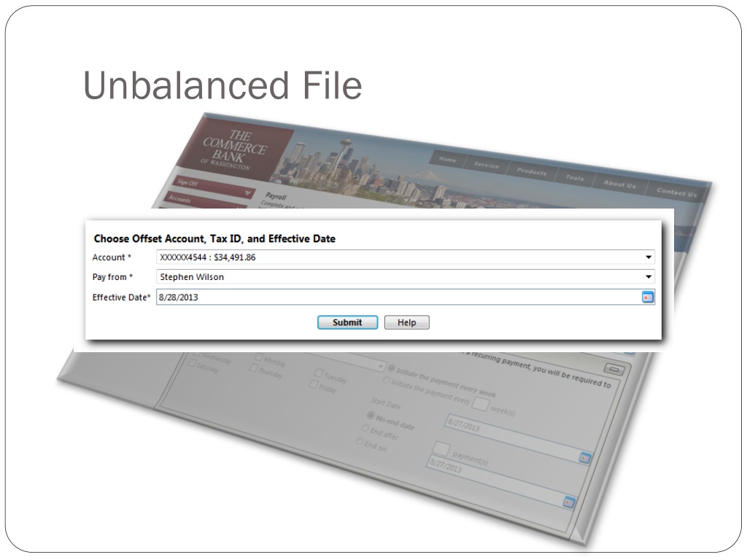This screenshot has width=747, height=560.
Task: Open the Service navigation tab
Action: point(486,165)
